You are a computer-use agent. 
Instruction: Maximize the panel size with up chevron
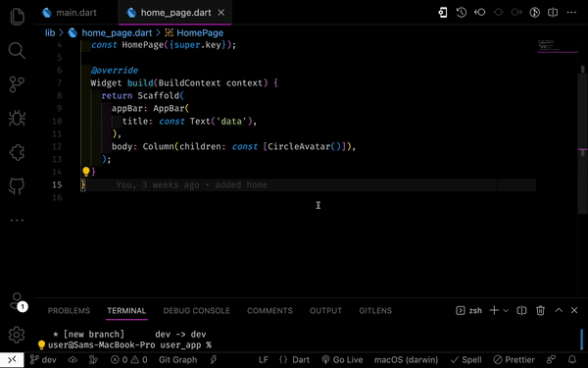coord(559,310)
